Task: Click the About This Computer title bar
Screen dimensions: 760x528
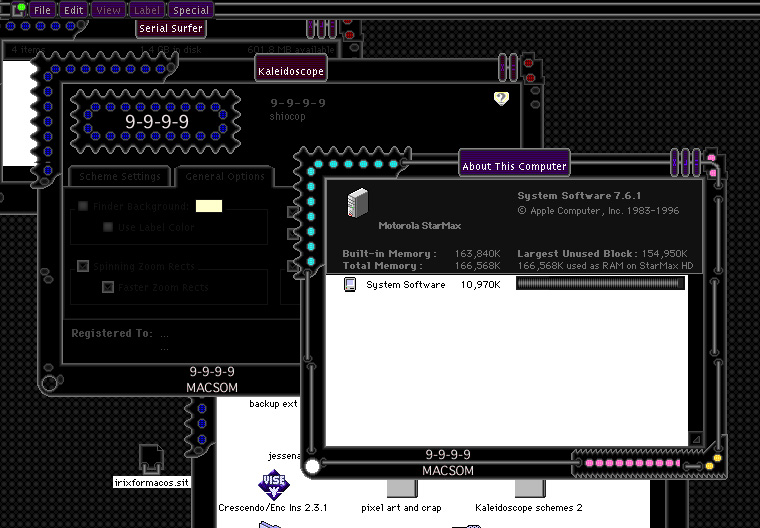Action: click(x=514, y=166)
